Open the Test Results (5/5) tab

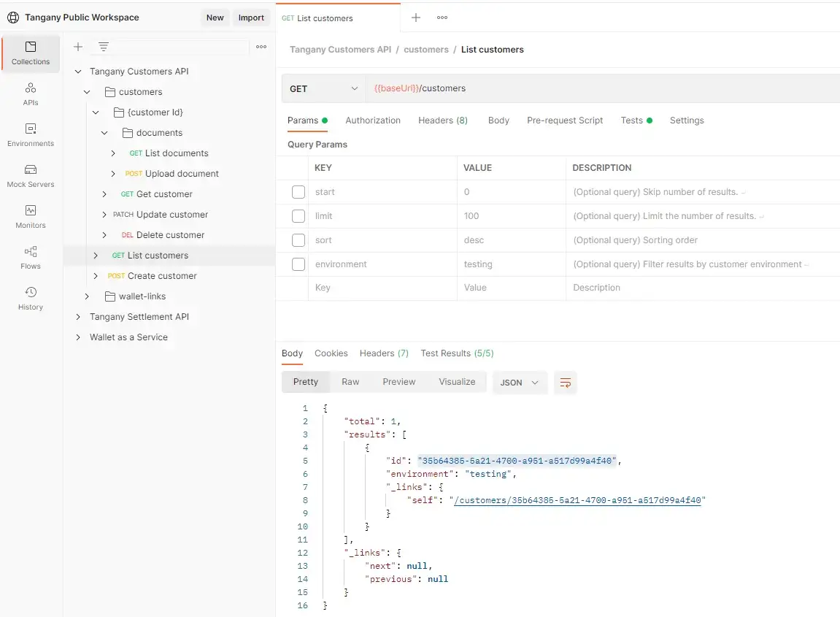[x=457, y=353]
